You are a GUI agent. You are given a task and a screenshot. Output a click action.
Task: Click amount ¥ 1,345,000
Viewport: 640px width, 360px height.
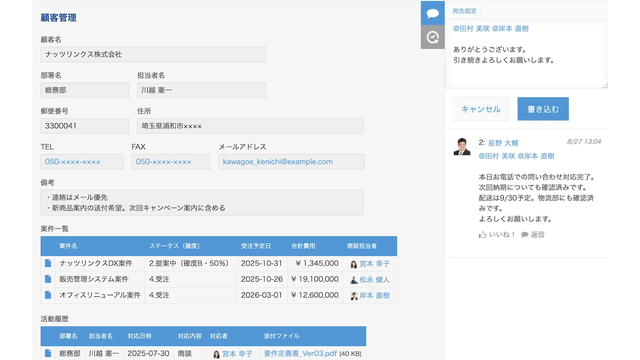[317, 263]
